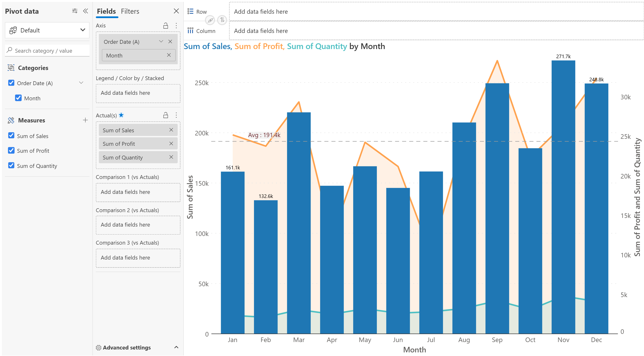644x356 pixels.
Task: Click the Axis lock icon
Action: click(x=165, y=25)
